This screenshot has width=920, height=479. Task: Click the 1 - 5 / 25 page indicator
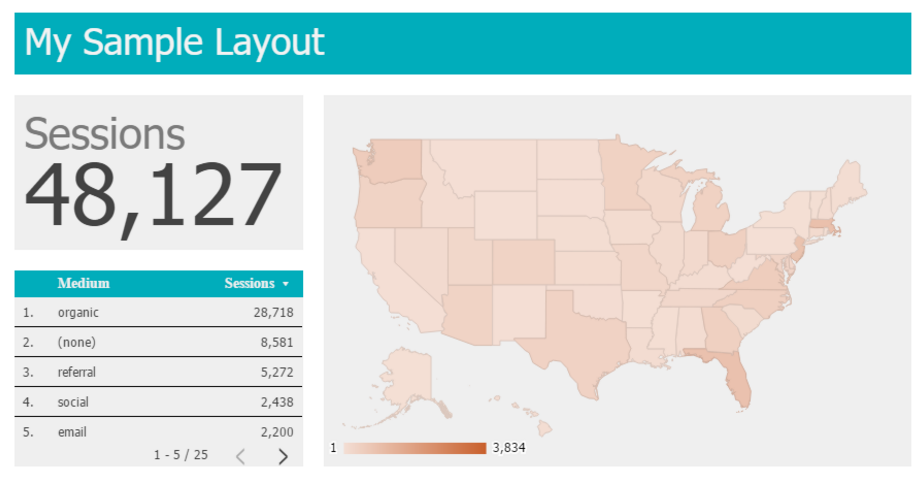[x=181, y=455]
